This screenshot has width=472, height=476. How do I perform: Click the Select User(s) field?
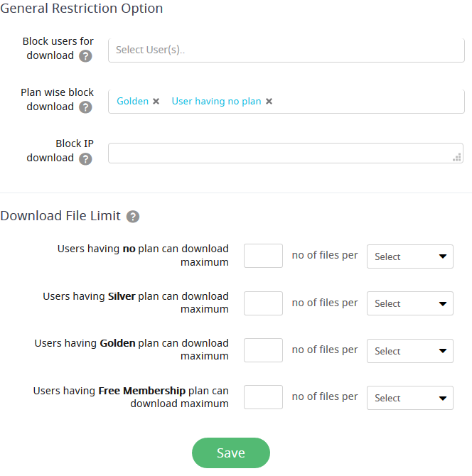point(286,50)
